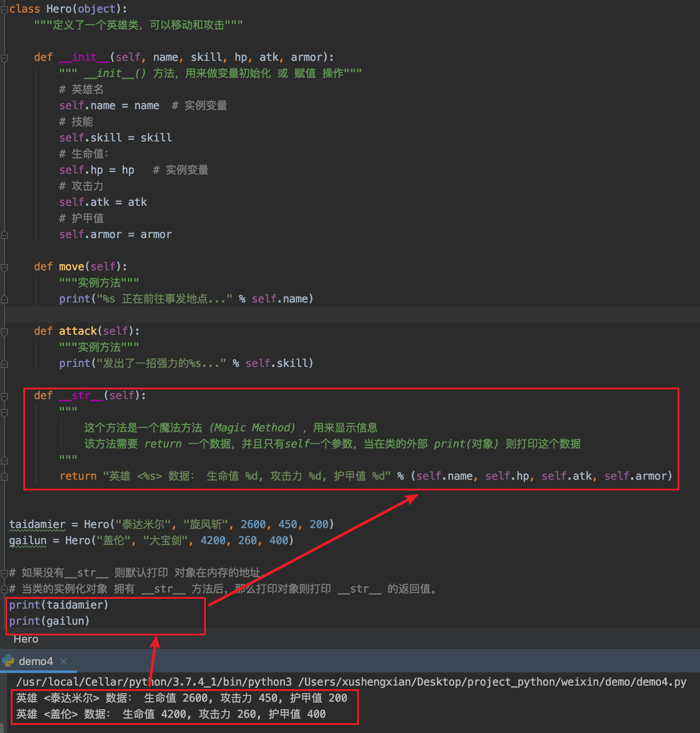Click the print statement in attack method
The height and width of the screenshot is (733, 700).
(x=186, y=363)
